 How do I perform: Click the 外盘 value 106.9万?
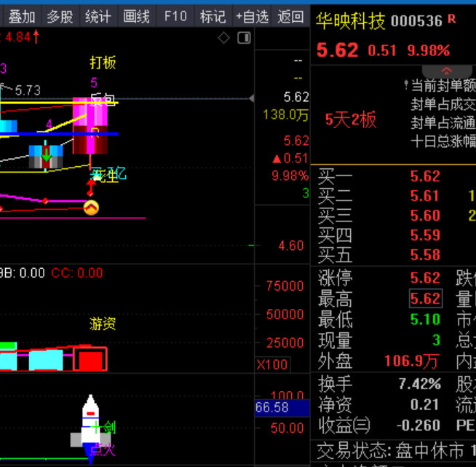coord(411,361)
